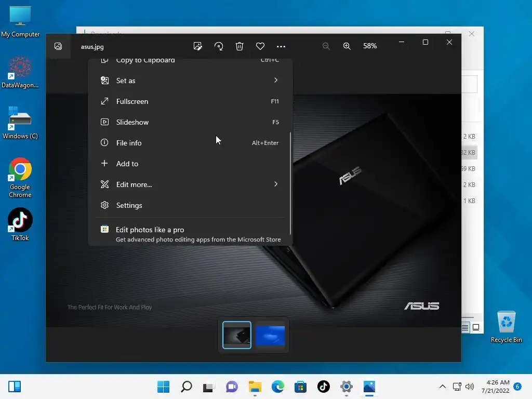Open File Explorer from taskbar
Viewport: 532px width, 399px height.
click(255, 387)
